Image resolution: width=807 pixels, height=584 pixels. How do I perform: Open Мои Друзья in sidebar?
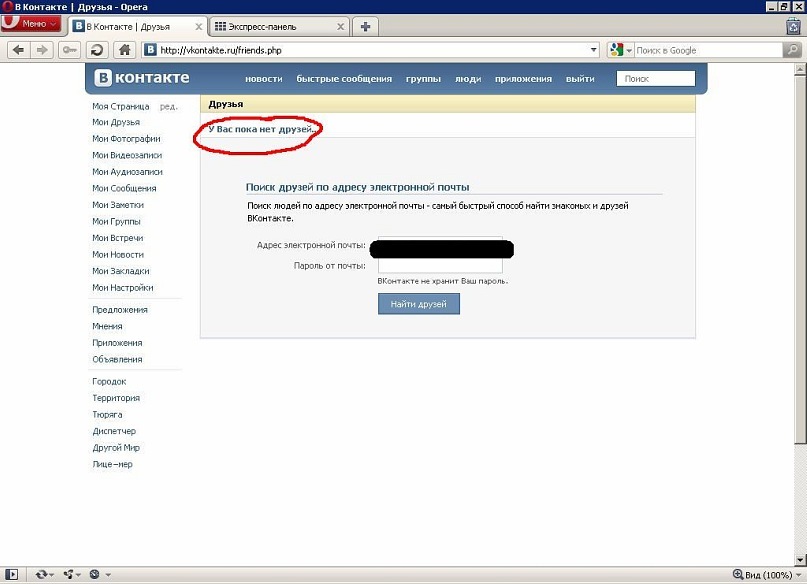click(116, 122)
